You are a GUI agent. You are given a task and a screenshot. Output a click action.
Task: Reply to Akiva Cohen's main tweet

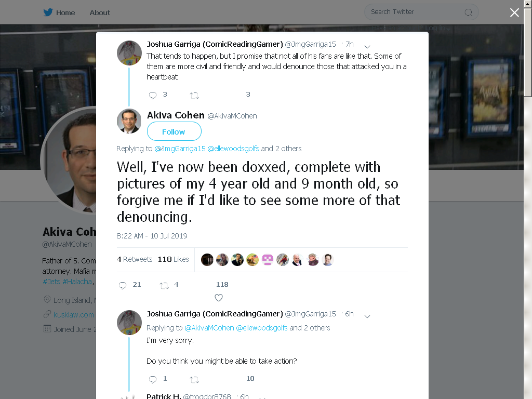(123, 285)
